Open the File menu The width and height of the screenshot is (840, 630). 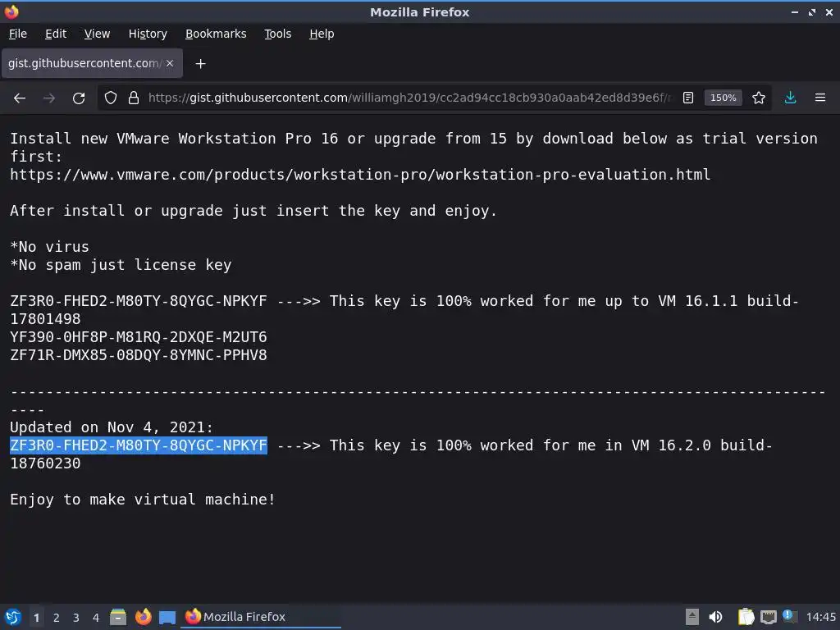coord(18,34)
